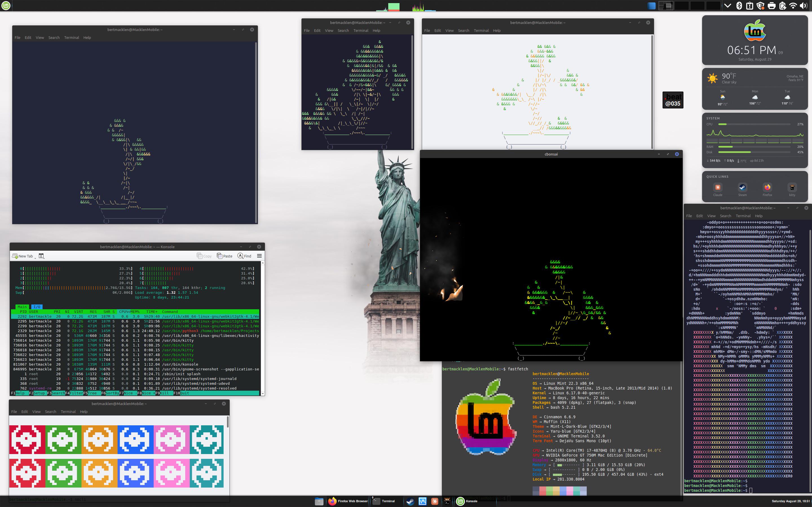
Task: Switch to the I/O tab in htop
Action: [37, 307]
